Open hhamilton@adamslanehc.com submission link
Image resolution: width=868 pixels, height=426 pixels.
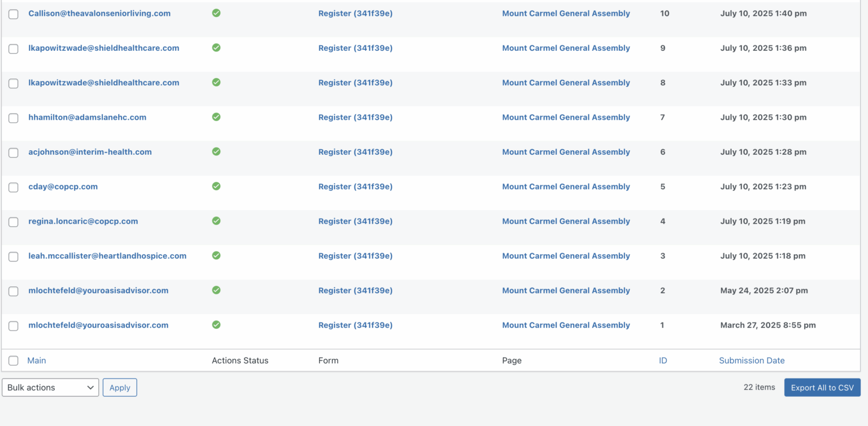coord(87,118)
